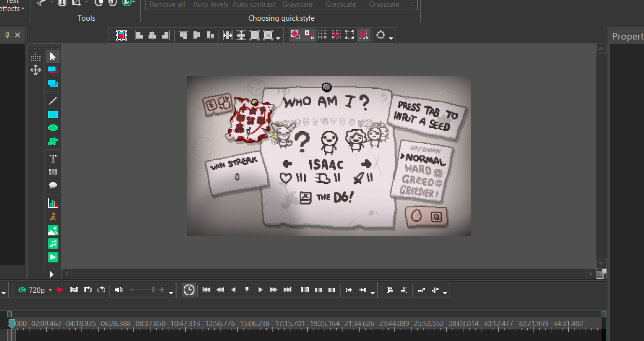Toggle the dotted-frame object boundaries display
The width and height of the screenshot is (644, 341).
pyautogui.click(x=350, y=35)
